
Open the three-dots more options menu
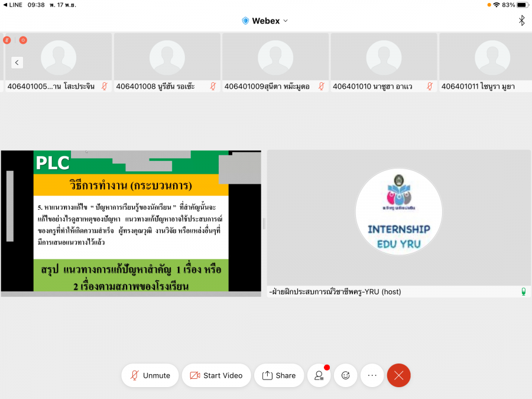click(x=372, y=375)
